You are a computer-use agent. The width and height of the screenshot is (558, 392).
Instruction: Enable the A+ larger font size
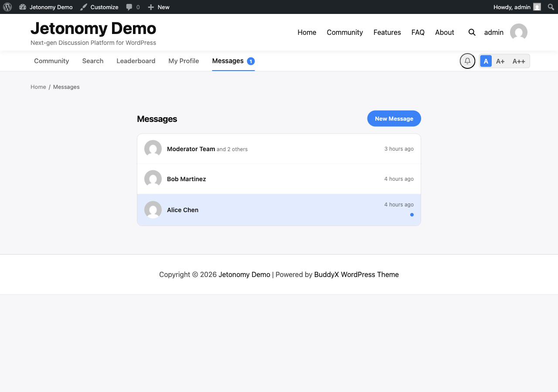point(500,61)
